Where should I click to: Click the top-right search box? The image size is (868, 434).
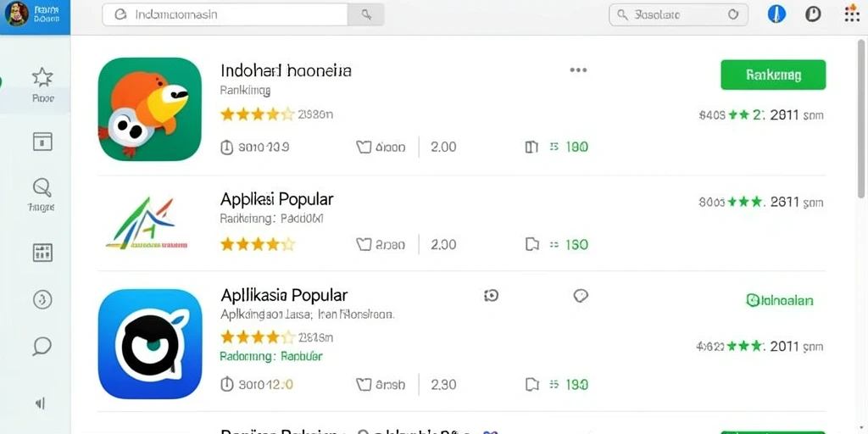coord(678,15)
